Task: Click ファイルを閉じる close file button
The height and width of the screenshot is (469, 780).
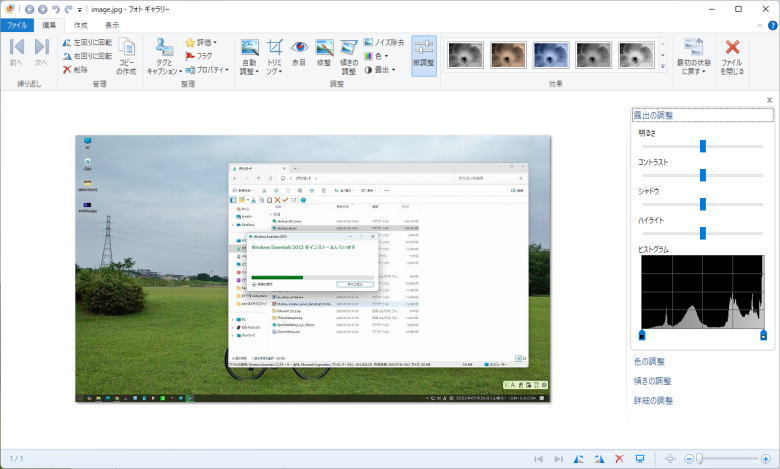Action: 732,56
